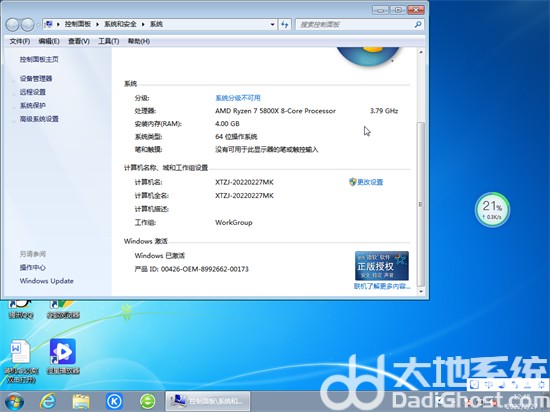This screenshot has height=412, width=550.
Task: Click the punctuation icon on the IME bar
Action: 515,384
